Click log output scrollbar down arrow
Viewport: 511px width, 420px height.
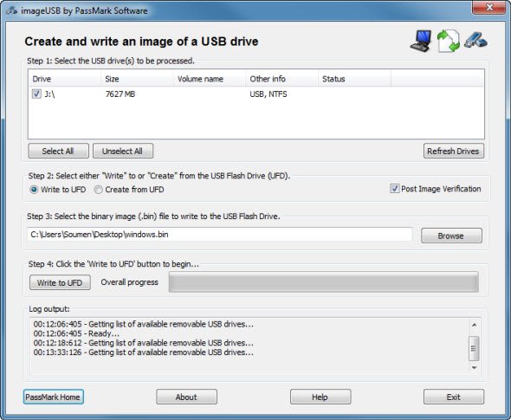click(474, 367)
